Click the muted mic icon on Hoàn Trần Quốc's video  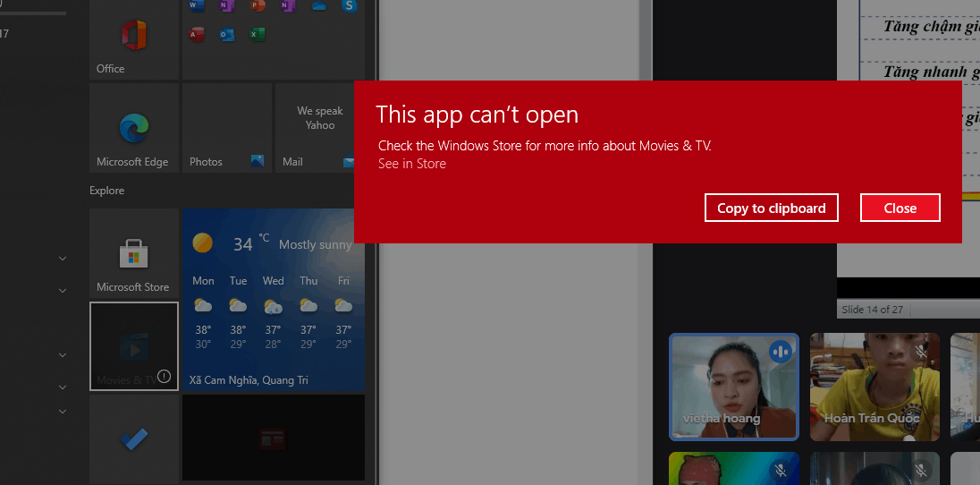click(x=921, y=352)
